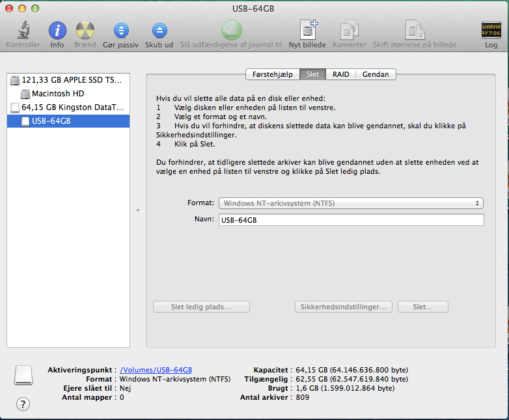Click the sidebar splitter handle dot
Screen dimensions: 509x420
[x=138, y=210]
